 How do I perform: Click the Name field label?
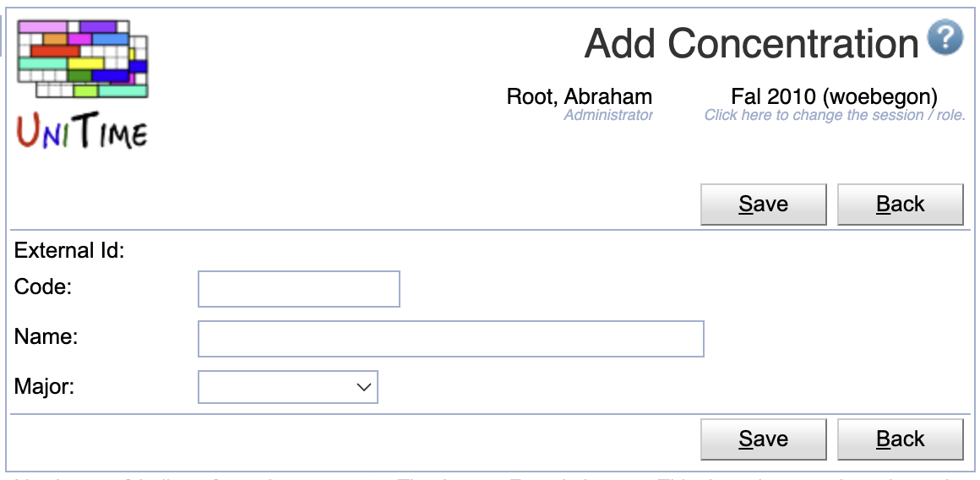point(46,337)
